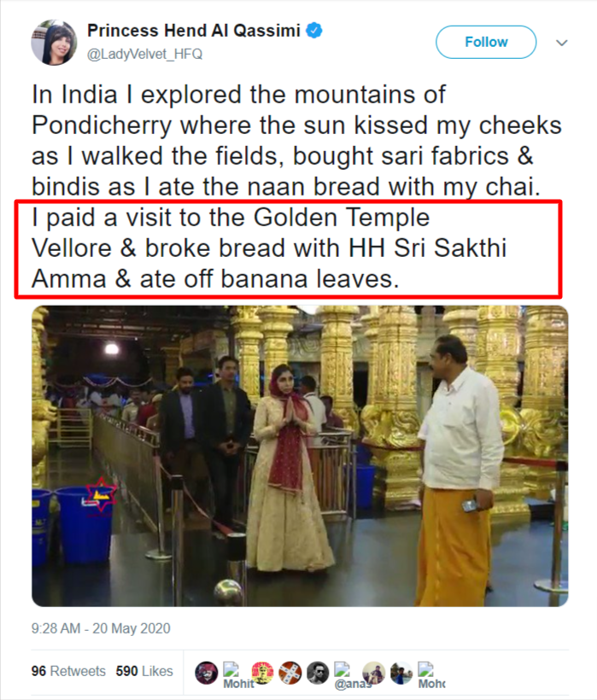View the 590 Likes list
Screen dimensions: 597x700
pos(144,671)
